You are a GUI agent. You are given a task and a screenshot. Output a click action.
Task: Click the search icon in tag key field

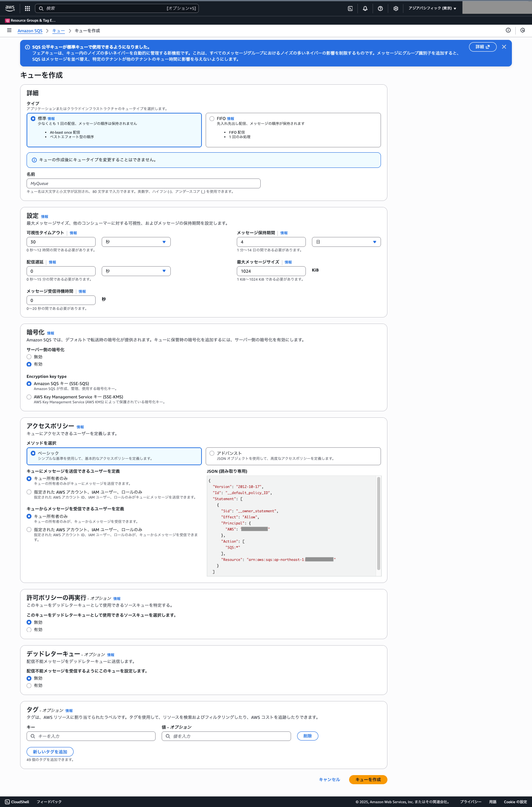[33, 736]
